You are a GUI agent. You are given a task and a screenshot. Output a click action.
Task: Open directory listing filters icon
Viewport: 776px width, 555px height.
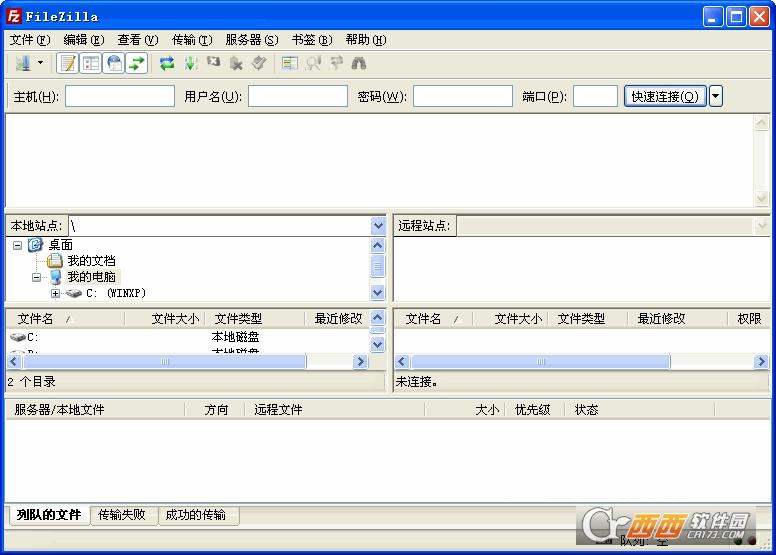coord(290,63)
